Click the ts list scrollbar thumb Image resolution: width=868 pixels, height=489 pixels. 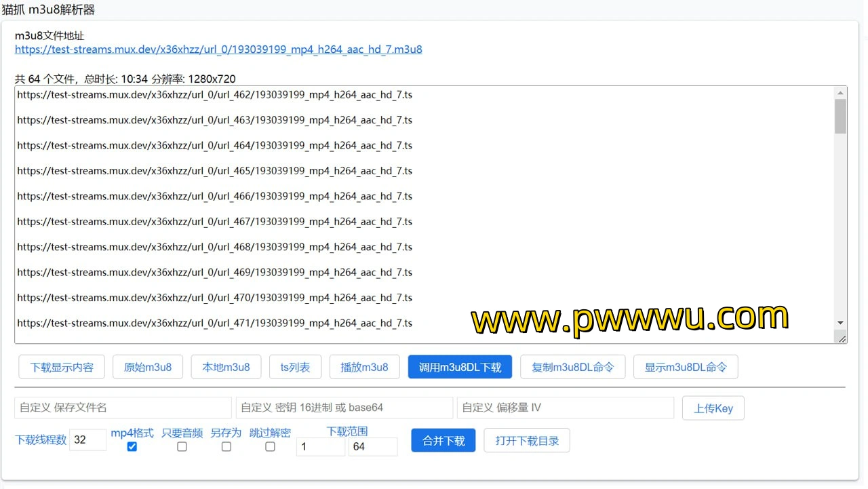coord(841,116)
